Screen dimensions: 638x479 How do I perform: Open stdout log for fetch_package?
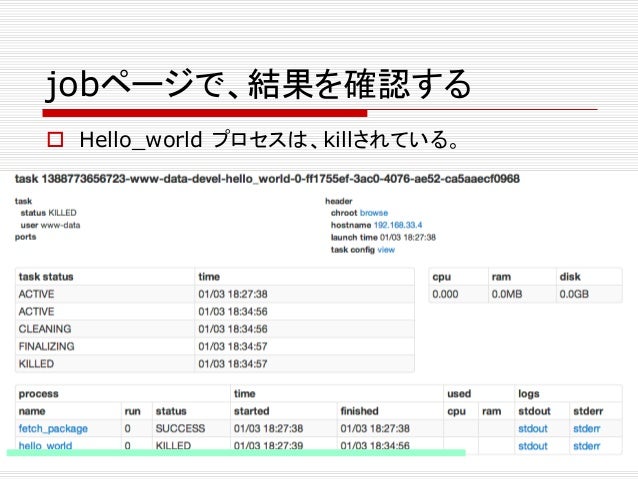(532, 428)
